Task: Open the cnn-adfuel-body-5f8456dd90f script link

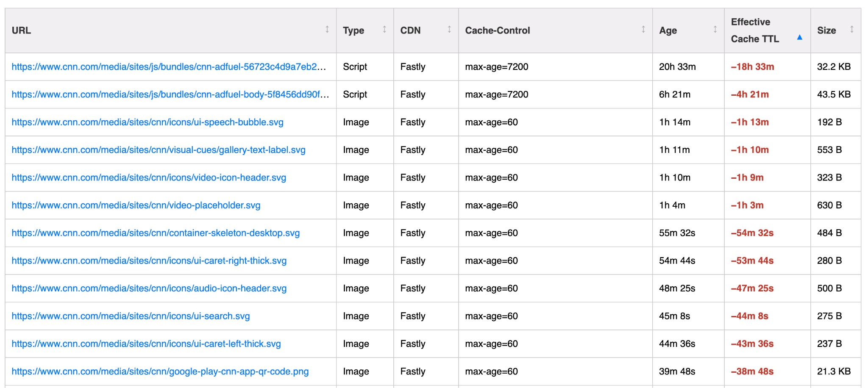Action: (170, 94)
